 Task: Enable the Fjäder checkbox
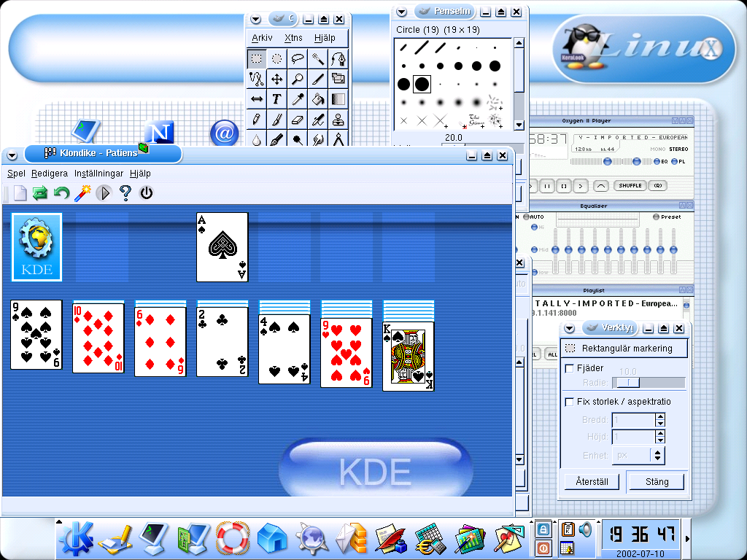click(569, 368)
